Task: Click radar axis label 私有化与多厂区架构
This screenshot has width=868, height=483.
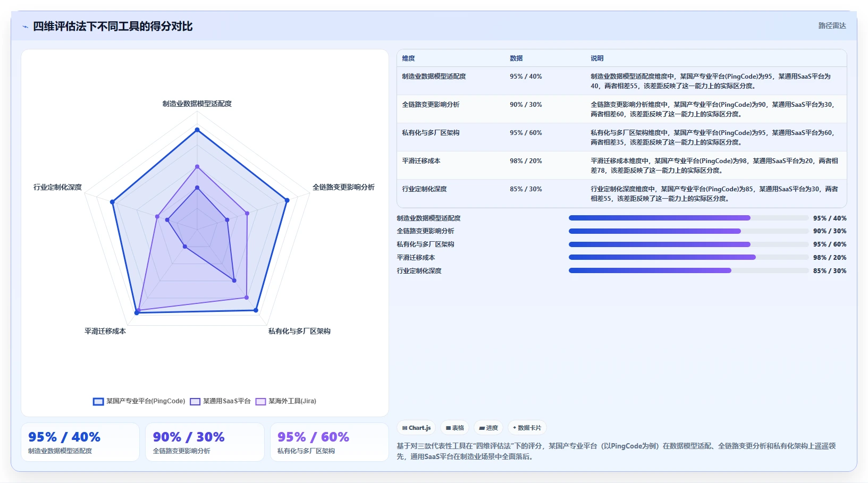Action: tap(299, 331)
